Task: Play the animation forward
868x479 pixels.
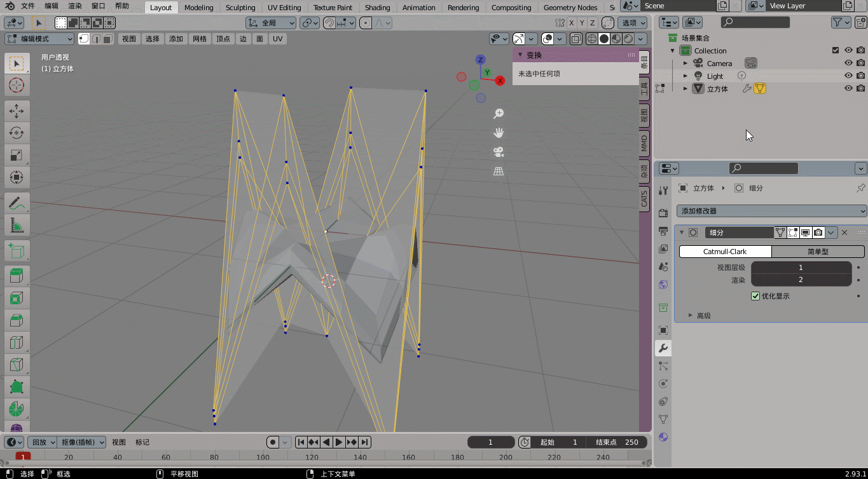Action: click(339, 442)
